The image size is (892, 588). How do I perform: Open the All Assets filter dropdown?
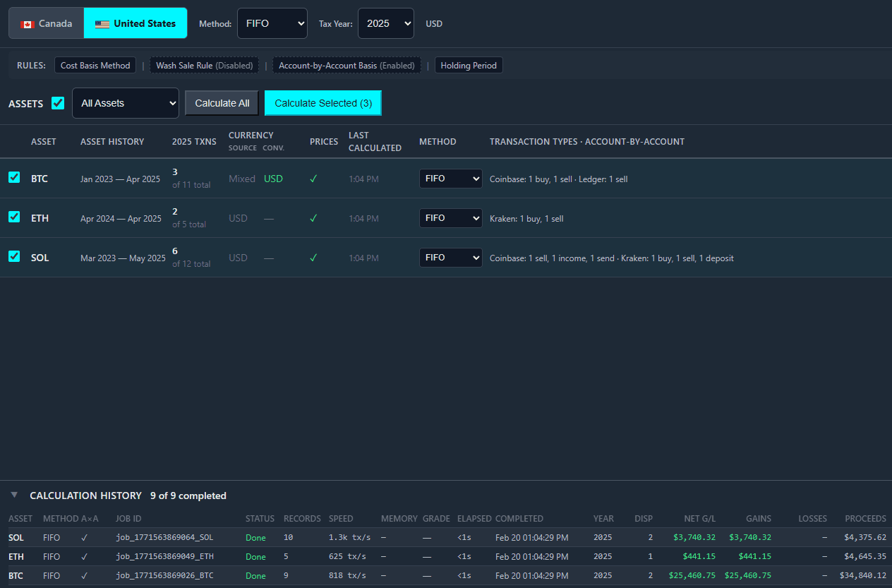tap(125, 102)
